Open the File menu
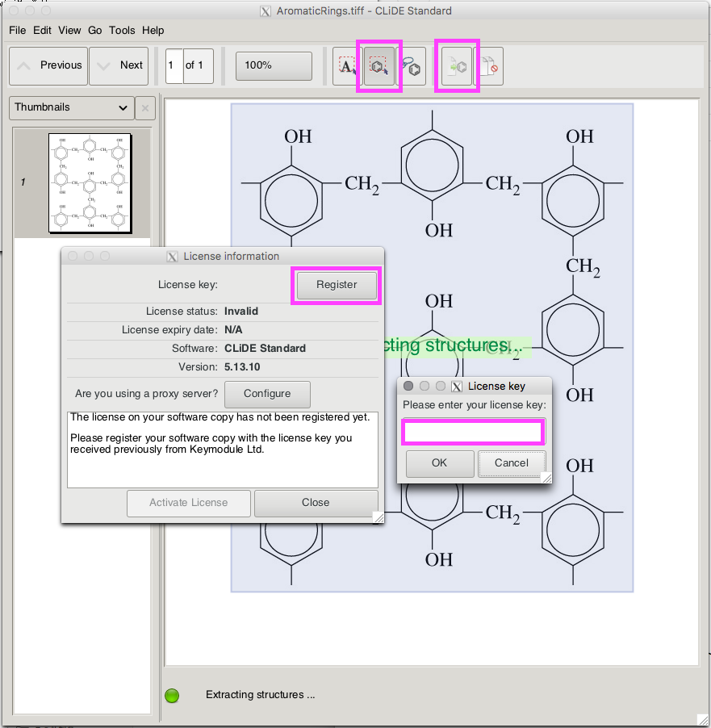The height and width of the screenshot is (728, 711). (17, 30)
